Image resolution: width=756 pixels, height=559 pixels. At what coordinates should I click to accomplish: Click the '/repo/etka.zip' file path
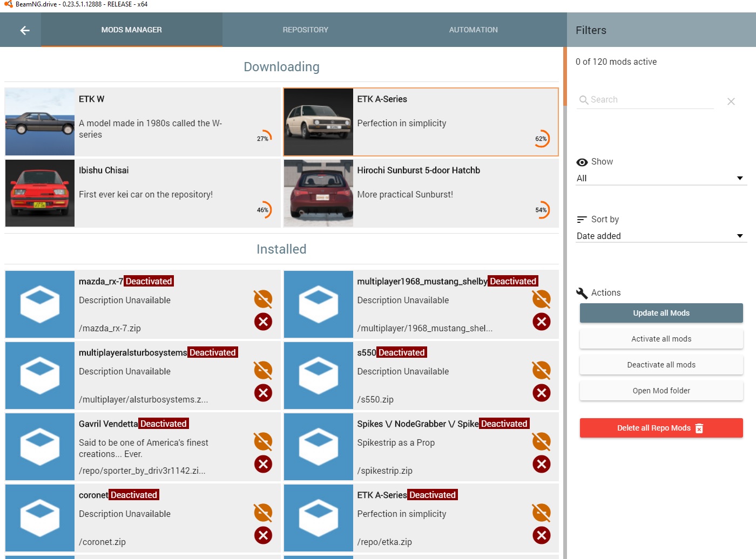(384, 542)
